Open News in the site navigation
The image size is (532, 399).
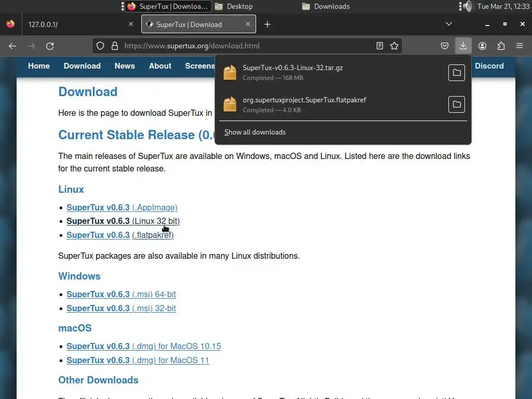[125, 66]
